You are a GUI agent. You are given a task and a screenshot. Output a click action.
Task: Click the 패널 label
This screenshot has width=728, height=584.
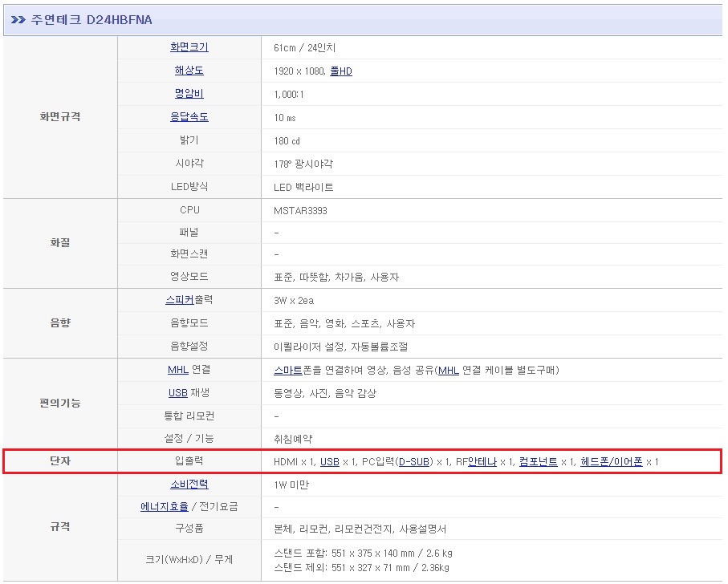(x=189, y=232)
